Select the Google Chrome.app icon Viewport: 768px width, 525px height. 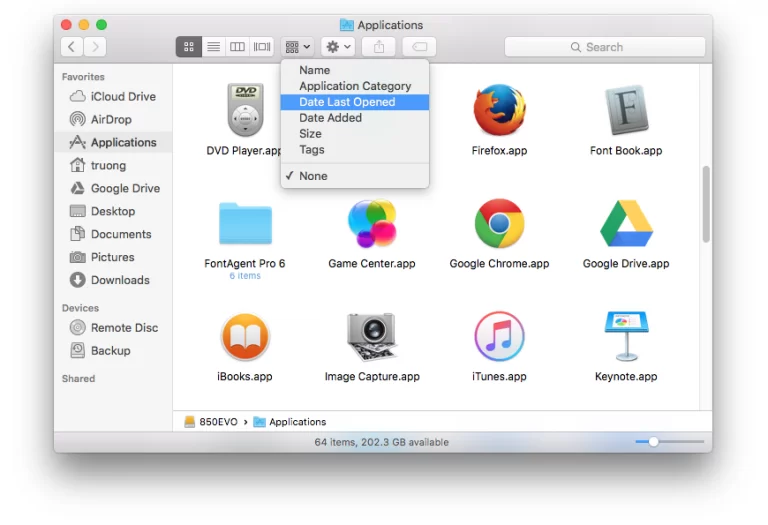(x=499, y=223)
